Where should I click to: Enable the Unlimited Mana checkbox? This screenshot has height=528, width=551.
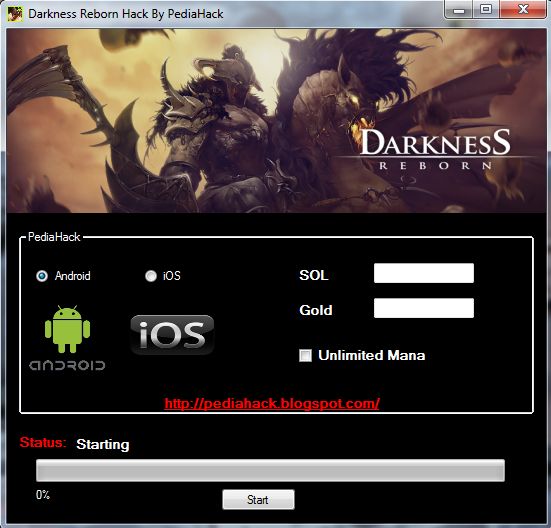305,356
